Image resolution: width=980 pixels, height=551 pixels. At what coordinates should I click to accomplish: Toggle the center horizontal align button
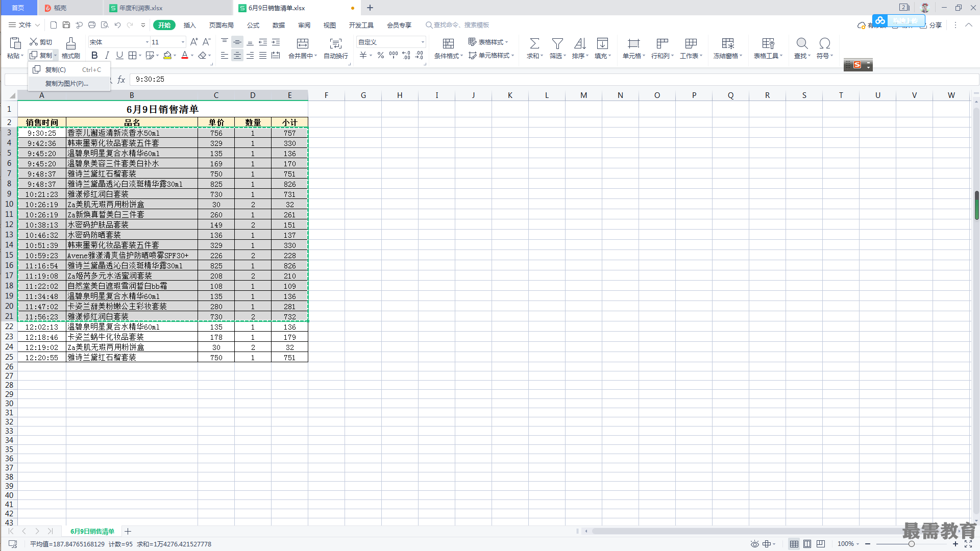point(237,55)
